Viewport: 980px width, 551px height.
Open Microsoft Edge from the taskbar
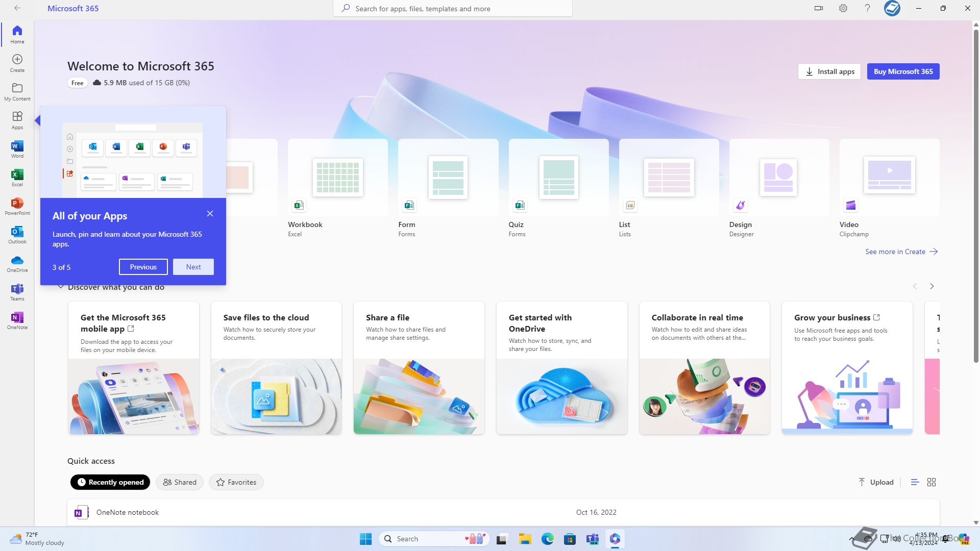pos(547,539)
